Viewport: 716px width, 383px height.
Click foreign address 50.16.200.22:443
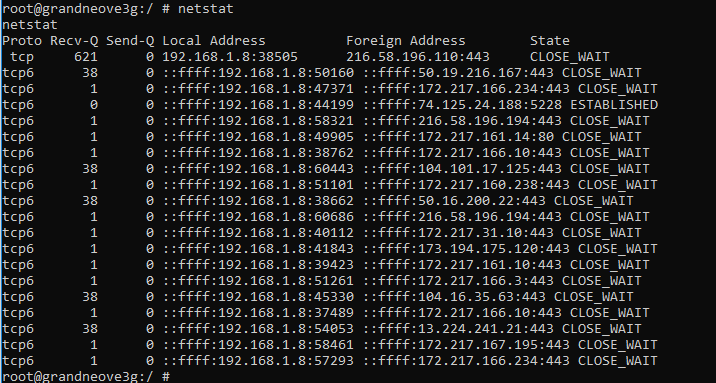[x=454, y=200]
